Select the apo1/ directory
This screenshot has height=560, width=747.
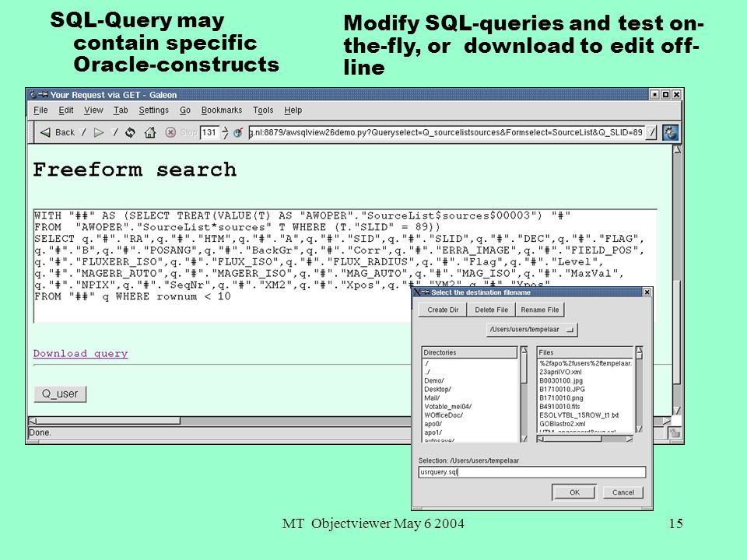click(x=433, y=432)
